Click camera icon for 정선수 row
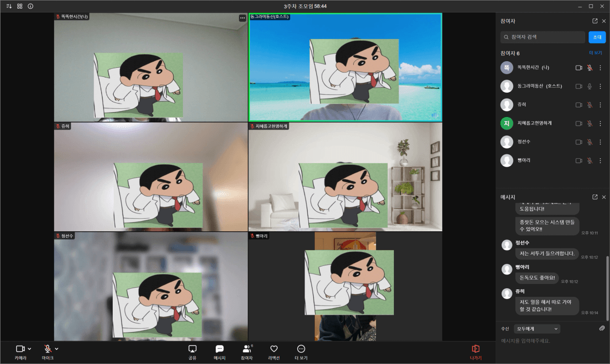Image resolution: width=610 pixels, height=364 pixels. pyautogui.click(x=579, y=142)
